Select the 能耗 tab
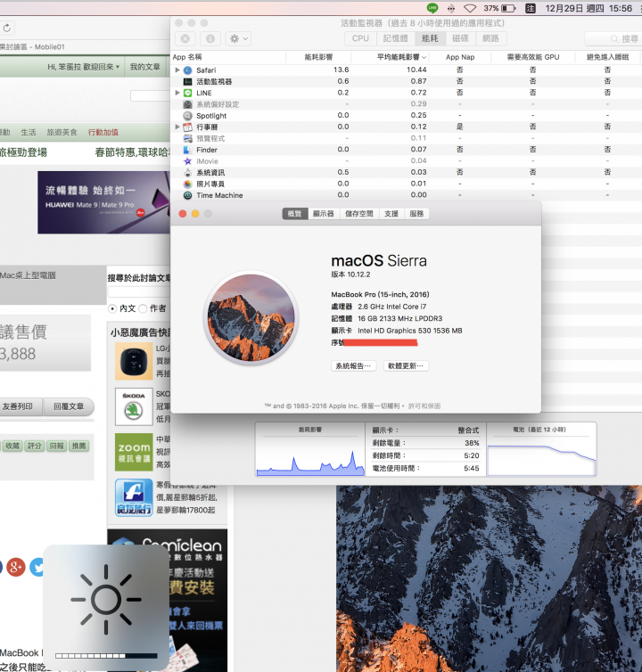The width and height of the screenshot is (642, 672). [x=430, y=38]
